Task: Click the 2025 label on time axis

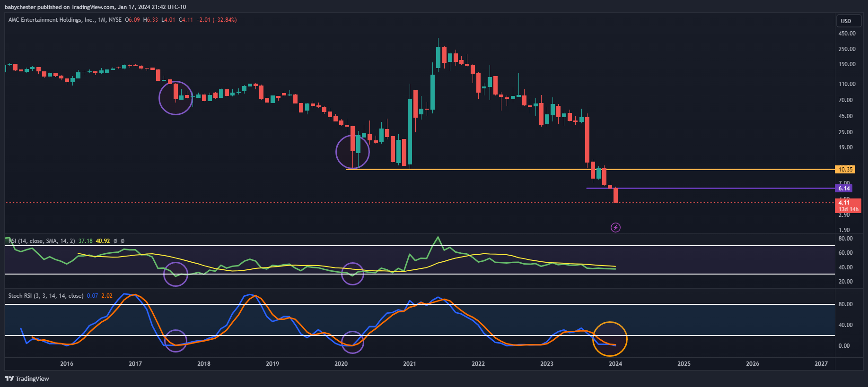Action: click(x=684, y=364)
